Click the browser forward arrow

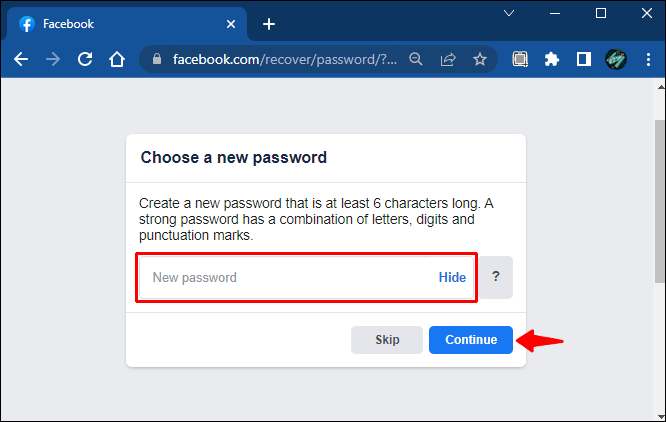(53, 59)
